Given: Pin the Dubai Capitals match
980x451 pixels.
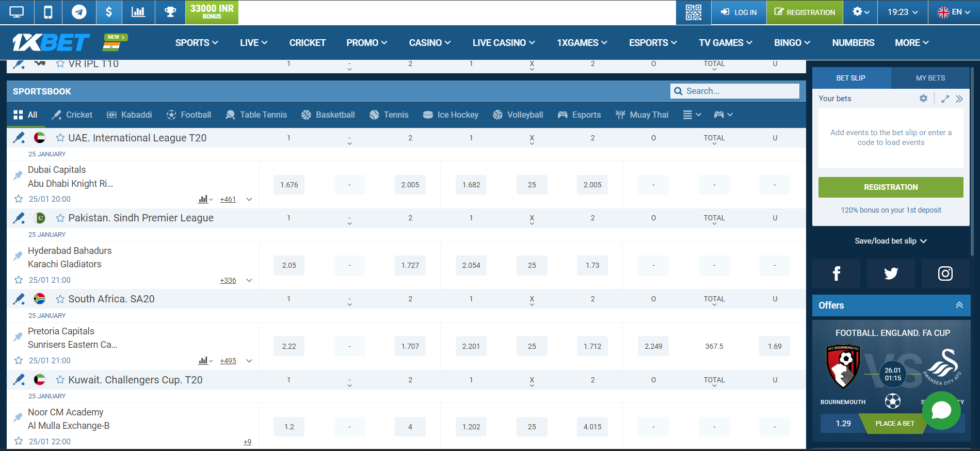Looking at the screenshot, I should [18, 175].
